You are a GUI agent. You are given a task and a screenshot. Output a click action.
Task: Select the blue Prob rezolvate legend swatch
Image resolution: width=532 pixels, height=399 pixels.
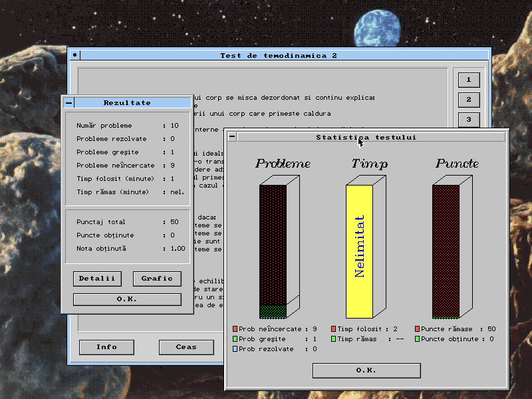235,348
